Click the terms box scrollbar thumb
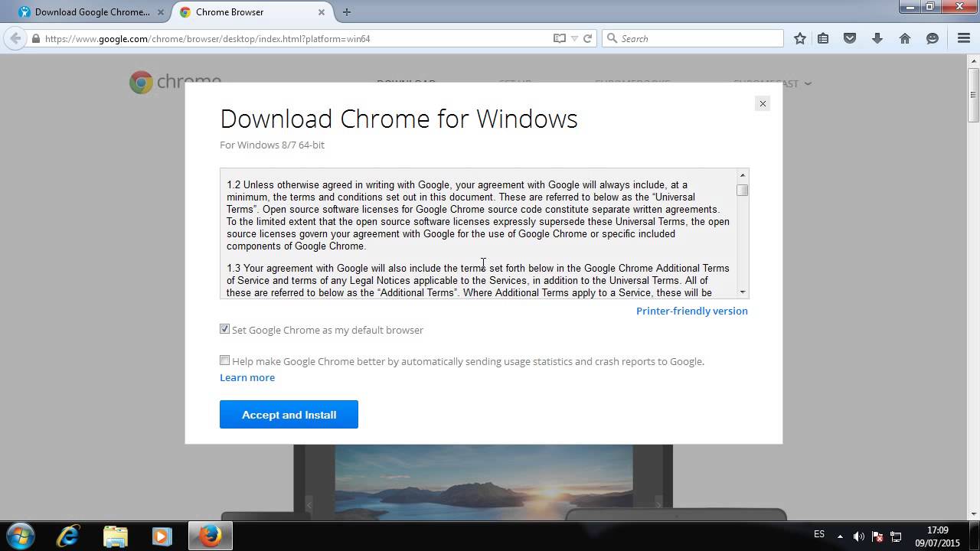 click(743, 190)
